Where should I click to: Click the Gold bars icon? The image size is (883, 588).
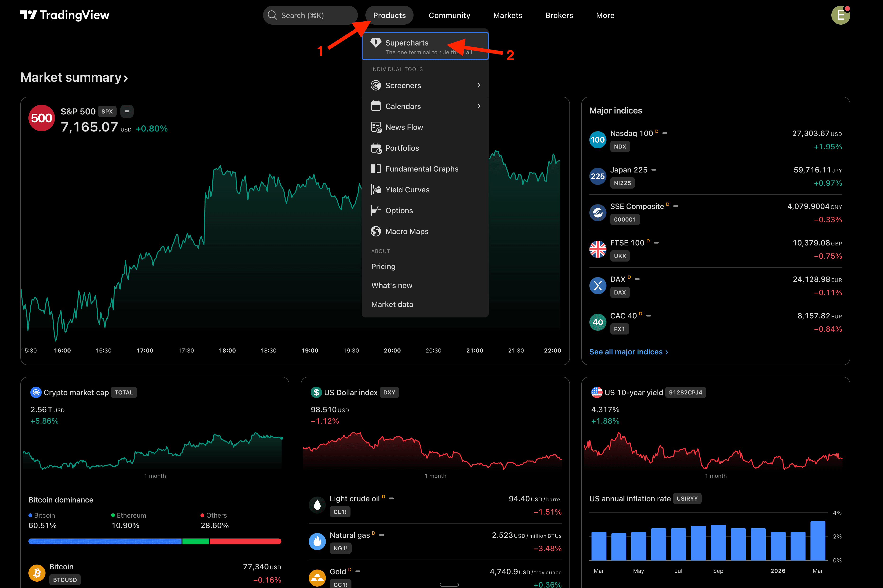pyautogui.click(x=317, y=578)
